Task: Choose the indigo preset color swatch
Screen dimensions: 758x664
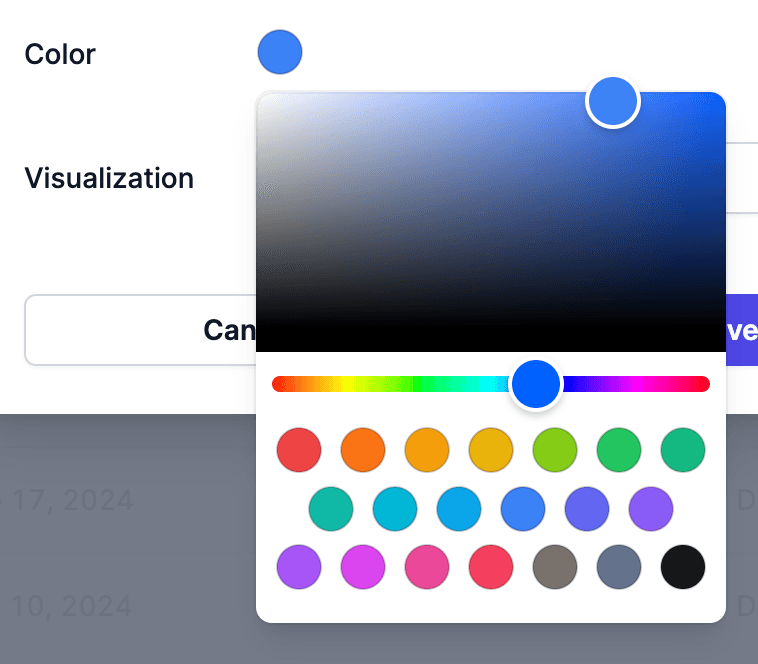Action: (x=587, y=509)
